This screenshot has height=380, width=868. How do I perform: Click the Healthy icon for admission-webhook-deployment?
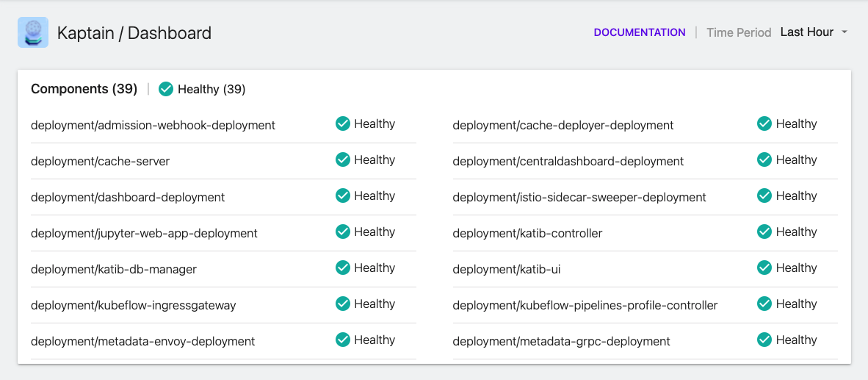coord(343,123)
